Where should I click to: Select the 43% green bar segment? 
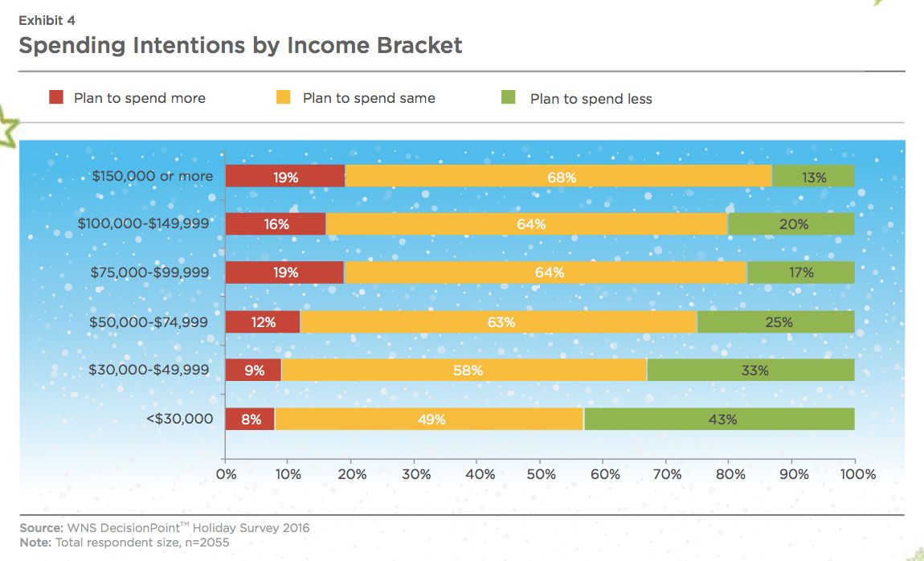click(720, 419)
